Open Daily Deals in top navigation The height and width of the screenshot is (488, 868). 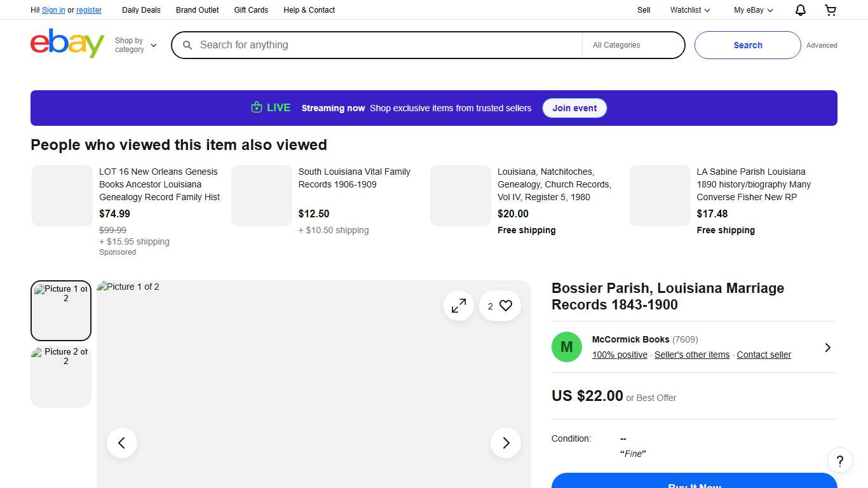[x=141, y=10]
